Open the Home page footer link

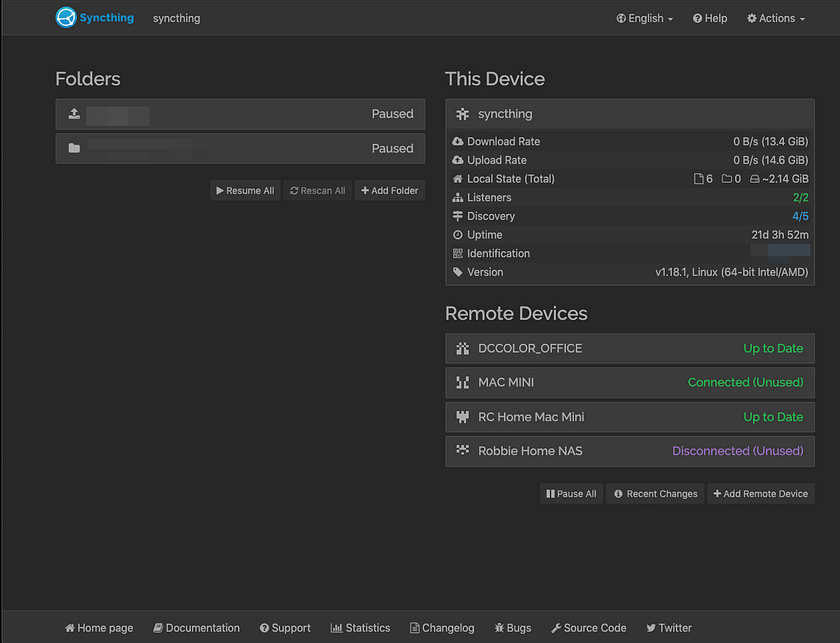(99, 628)
